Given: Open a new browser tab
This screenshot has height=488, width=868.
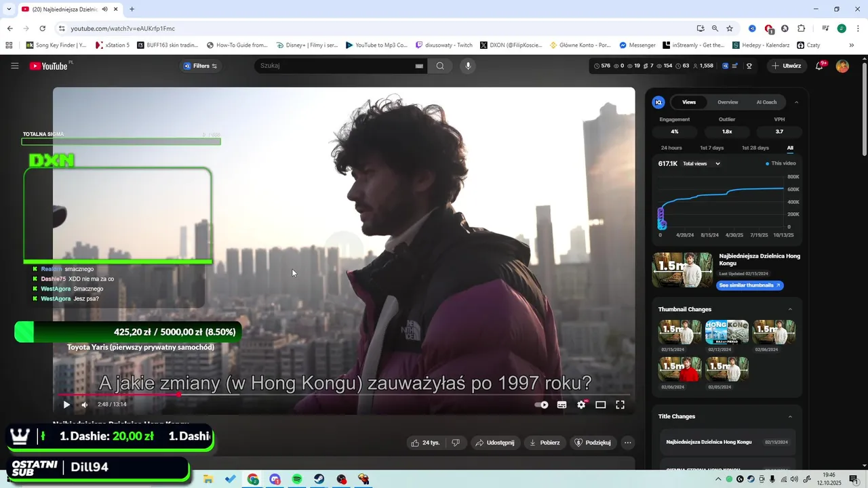Looking at the screenshot, I should (132, 9).
